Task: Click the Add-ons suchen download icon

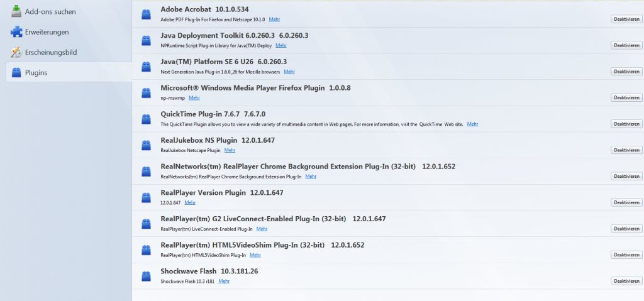Action: coord(16,11)
